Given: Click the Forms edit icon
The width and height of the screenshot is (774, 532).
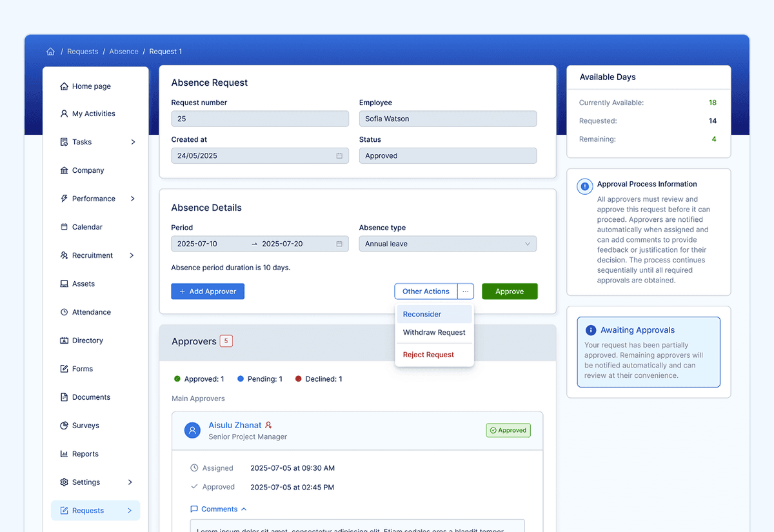Looking at the screenshot, I should pos(64,369).
